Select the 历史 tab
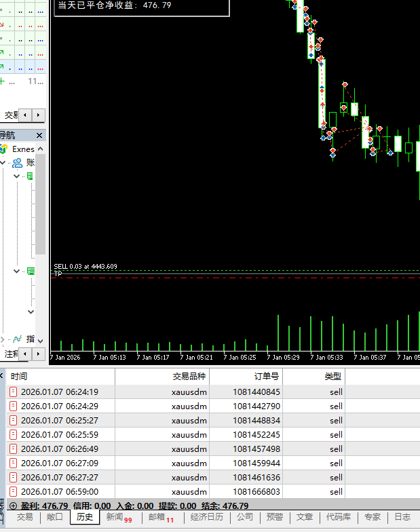This screenshot has height=532, width=420. pyautogui.click(x=84, y=517)
